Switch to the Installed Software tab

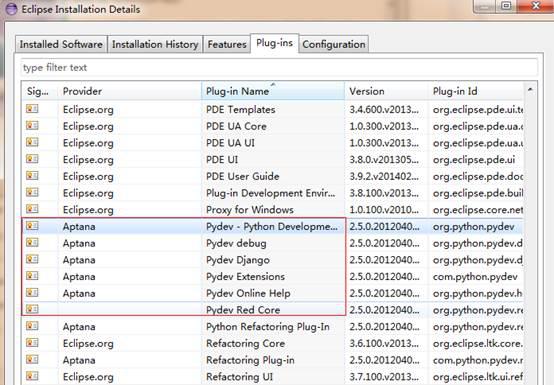pos(61,45)
